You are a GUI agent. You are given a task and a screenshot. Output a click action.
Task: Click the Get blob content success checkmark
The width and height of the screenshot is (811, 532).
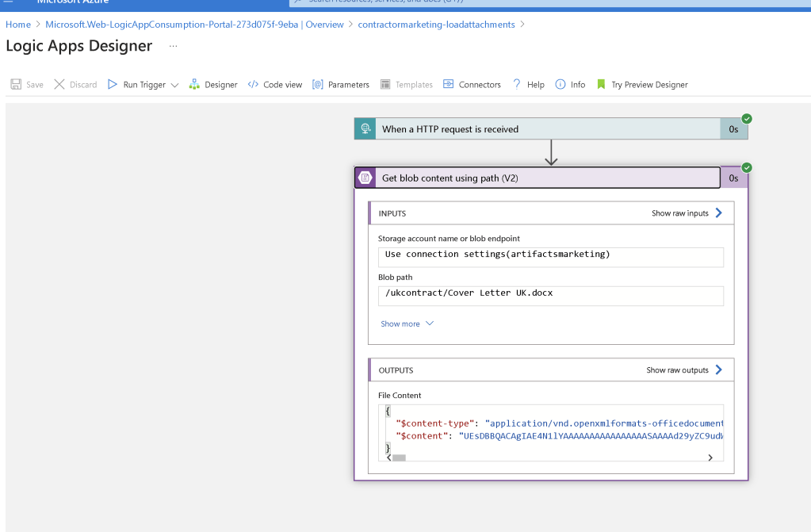pyautogui.click(x=747, y=167)
